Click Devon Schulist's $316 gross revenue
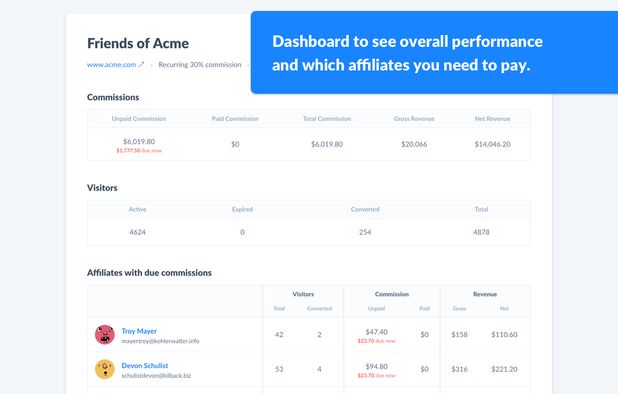 pos(460,369)
